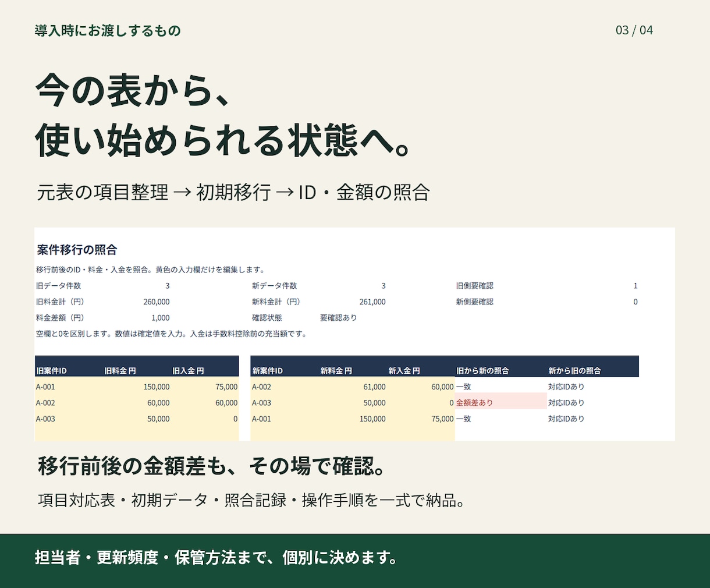Image resolution: width=710 pixels, height=588 pixels.
Task: Select value 0 beside 新側要確認
Action: tap(636, 302)
